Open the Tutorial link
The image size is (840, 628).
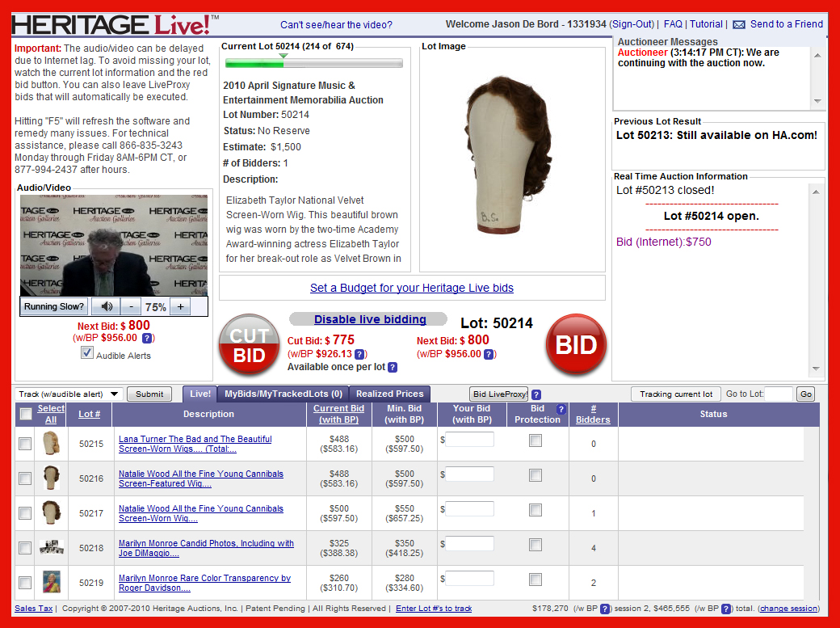click(706, 24)
